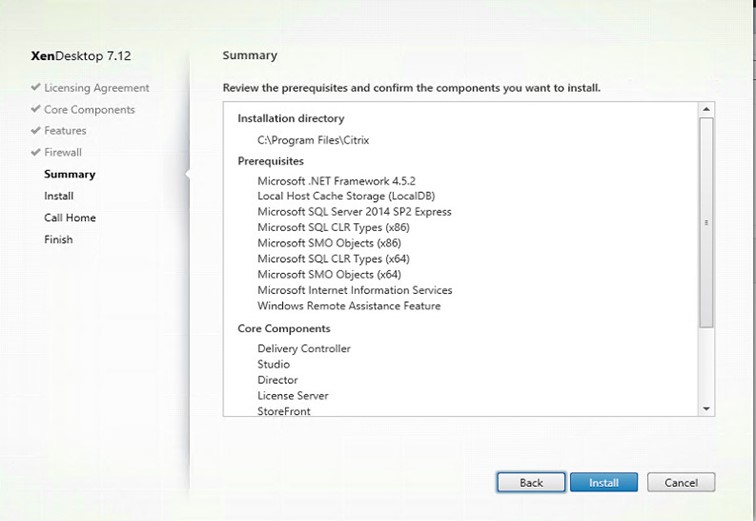This screenshot has width=756, height=521.
Task: Click the checkmark next to Features
Action: [x=35, y=130]
